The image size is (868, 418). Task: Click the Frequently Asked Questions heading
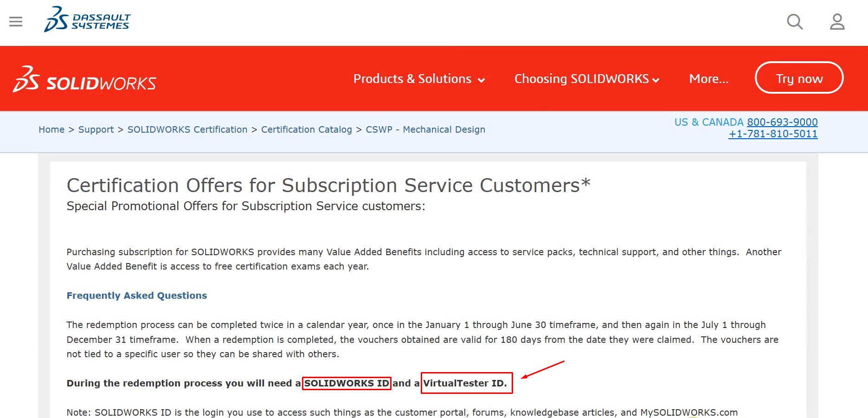click(137, 296)
